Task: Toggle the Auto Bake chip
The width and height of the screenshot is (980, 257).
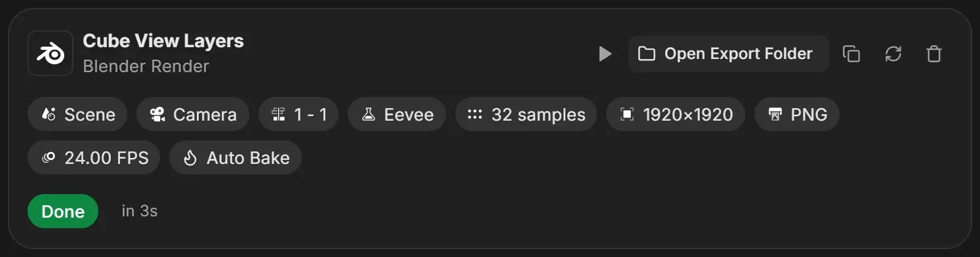Action: [x=235, y=158]
